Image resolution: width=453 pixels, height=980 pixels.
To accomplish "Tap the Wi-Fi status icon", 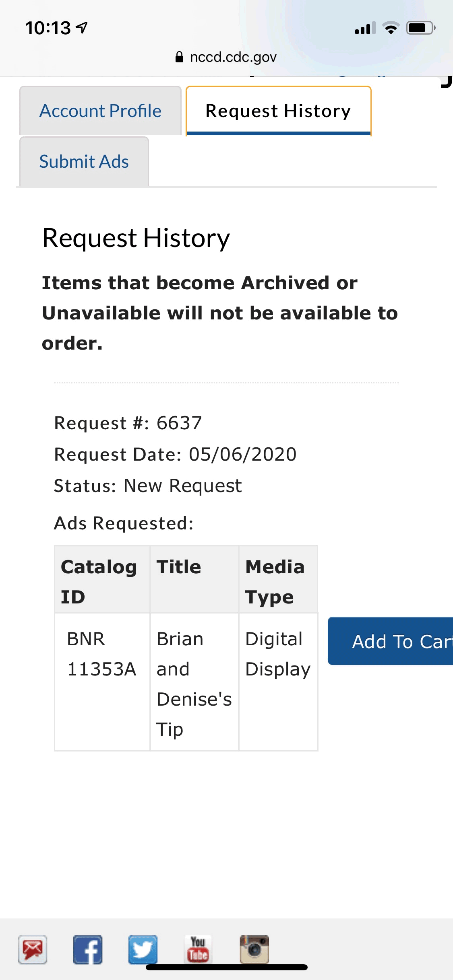I will 390,28.
